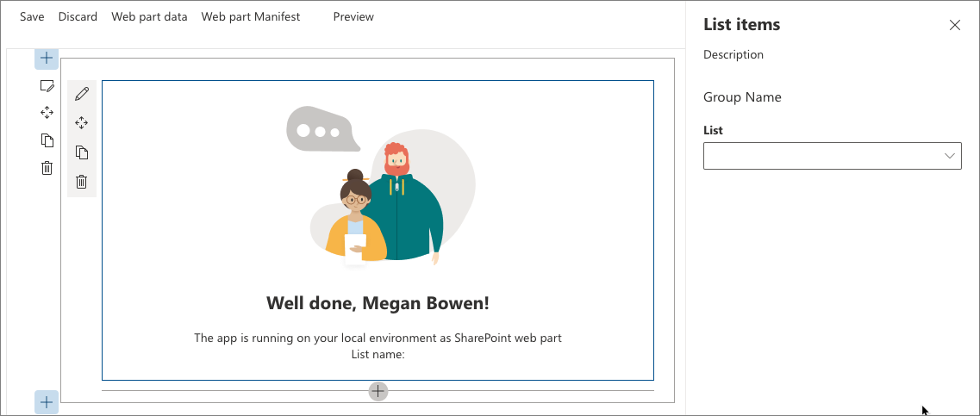
Task: Click Save in the top command bar
Action: 32,17
